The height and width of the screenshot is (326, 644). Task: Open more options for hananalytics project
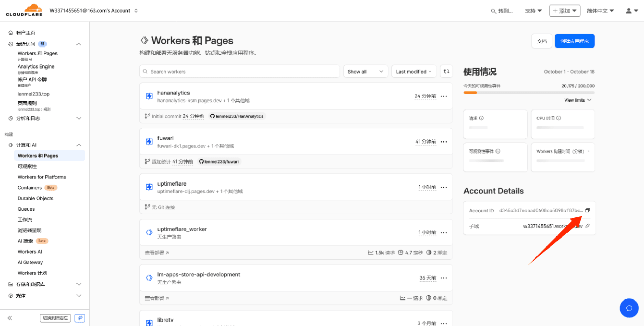click(444, 96)
